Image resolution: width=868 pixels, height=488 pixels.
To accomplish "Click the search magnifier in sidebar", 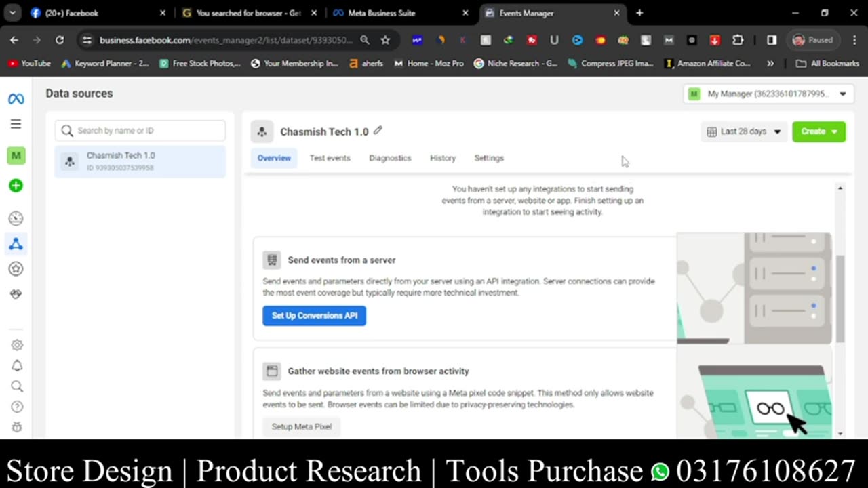I will click(17, 386).
